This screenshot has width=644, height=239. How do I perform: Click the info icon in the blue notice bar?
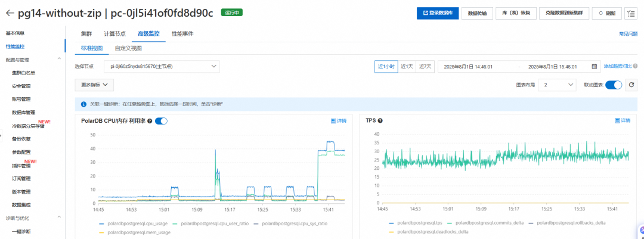pos(83,104)
